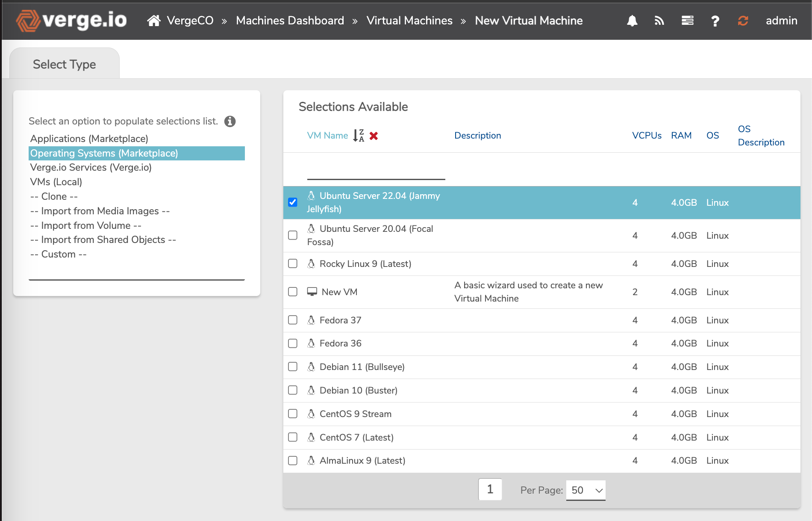Click the orange refresh icon
812x521 pixels.
[743, 21]
